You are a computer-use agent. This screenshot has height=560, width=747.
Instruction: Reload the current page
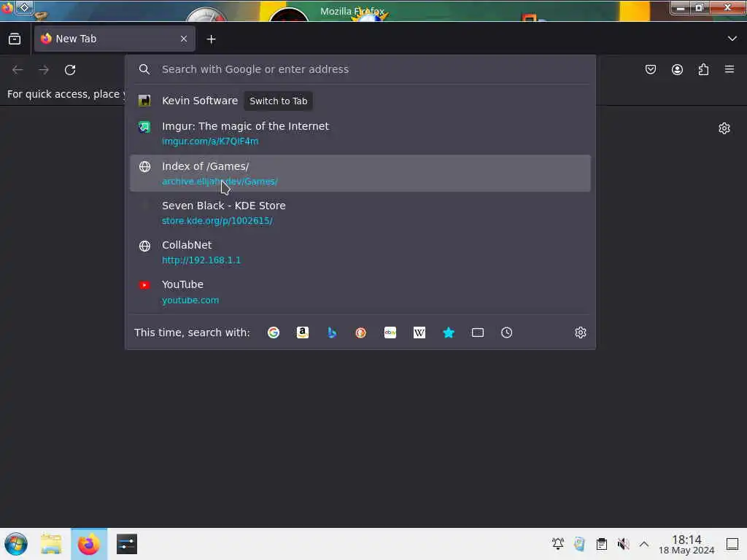point(70,70)
